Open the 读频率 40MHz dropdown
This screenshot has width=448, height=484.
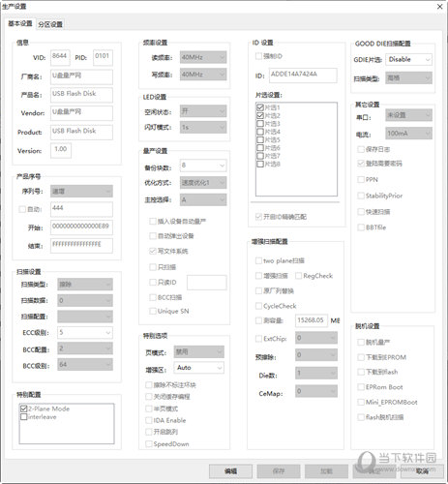click(203, 57)
